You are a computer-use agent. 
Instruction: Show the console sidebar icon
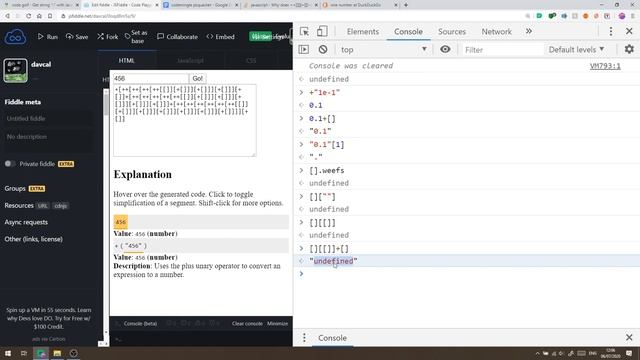[304, 49]
